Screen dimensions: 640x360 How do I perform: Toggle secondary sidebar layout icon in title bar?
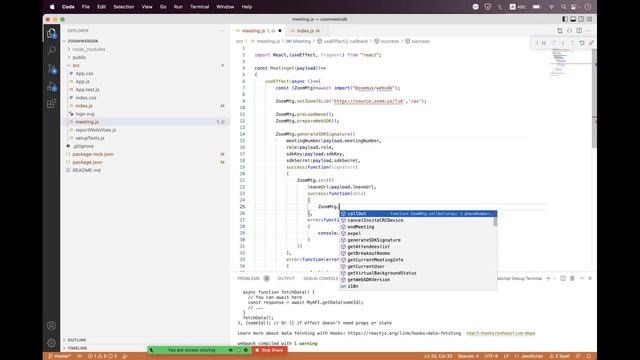(581, 19)
